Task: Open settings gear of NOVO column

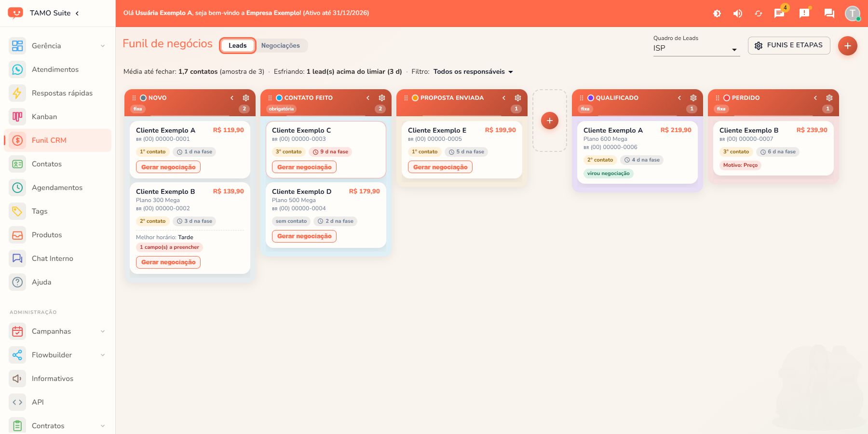Action: 246,98
